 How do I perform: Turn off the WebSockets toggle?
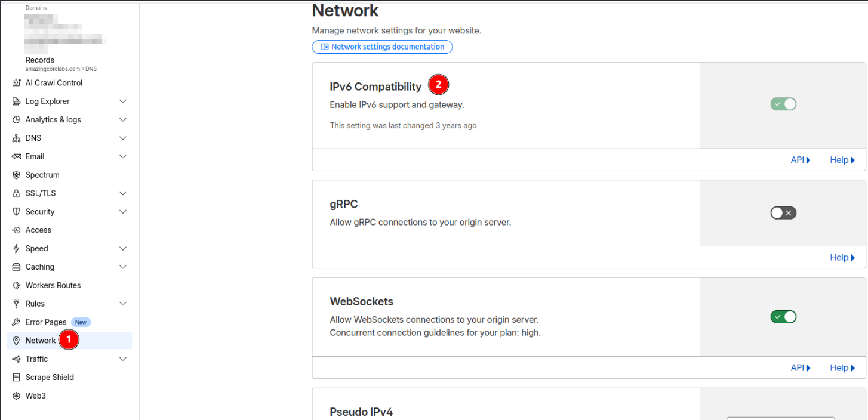point(783,317)
